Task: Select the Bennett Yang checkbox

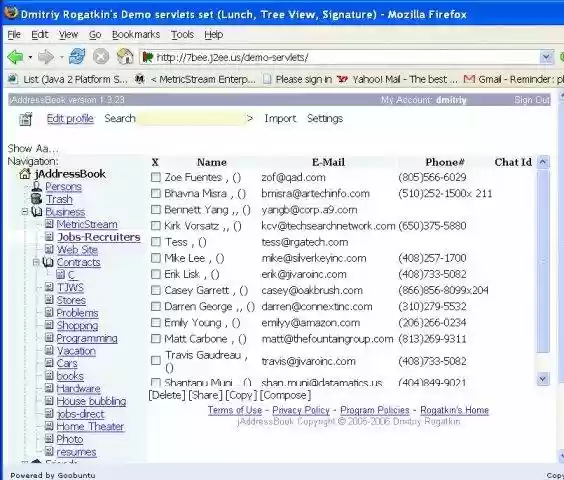Action: click(155, 209)
